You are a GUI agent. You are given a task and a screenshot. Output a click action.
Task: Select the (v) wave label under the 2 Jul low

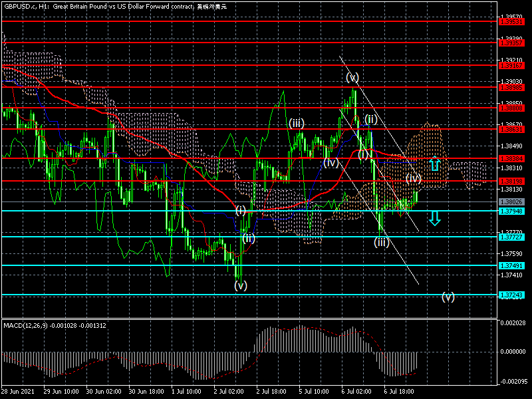point(241,285)
